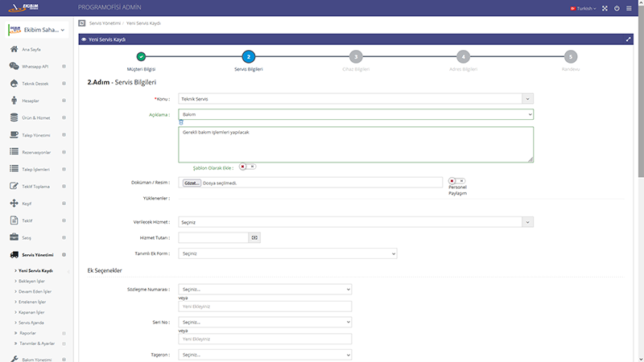Open the Turkish language selector
The image size is (644, 362).
pos(583,8)
